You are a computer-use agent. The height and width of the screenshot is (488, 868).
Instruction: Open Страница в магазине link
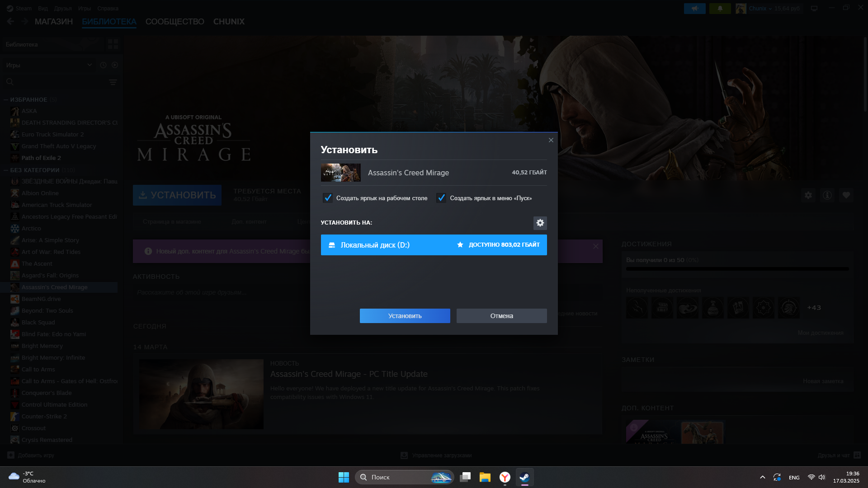172,222
